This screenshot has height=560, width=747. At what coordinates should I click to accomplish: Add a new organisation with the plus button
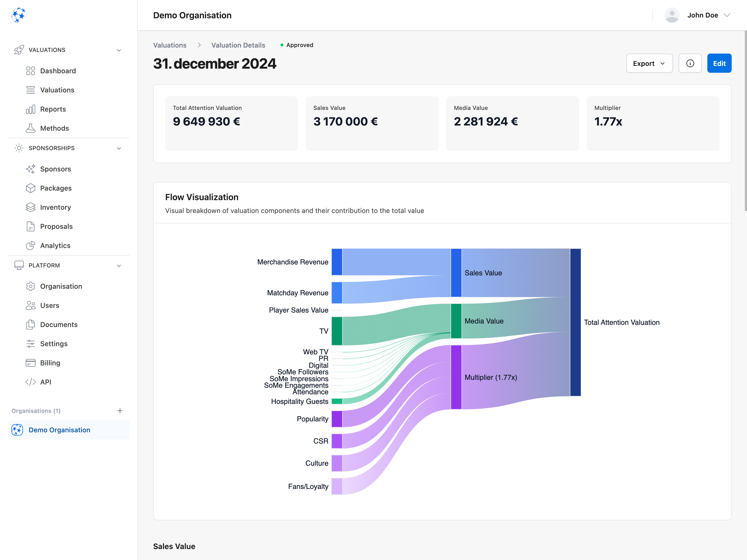pyautogui.click(x=120, y=411)
